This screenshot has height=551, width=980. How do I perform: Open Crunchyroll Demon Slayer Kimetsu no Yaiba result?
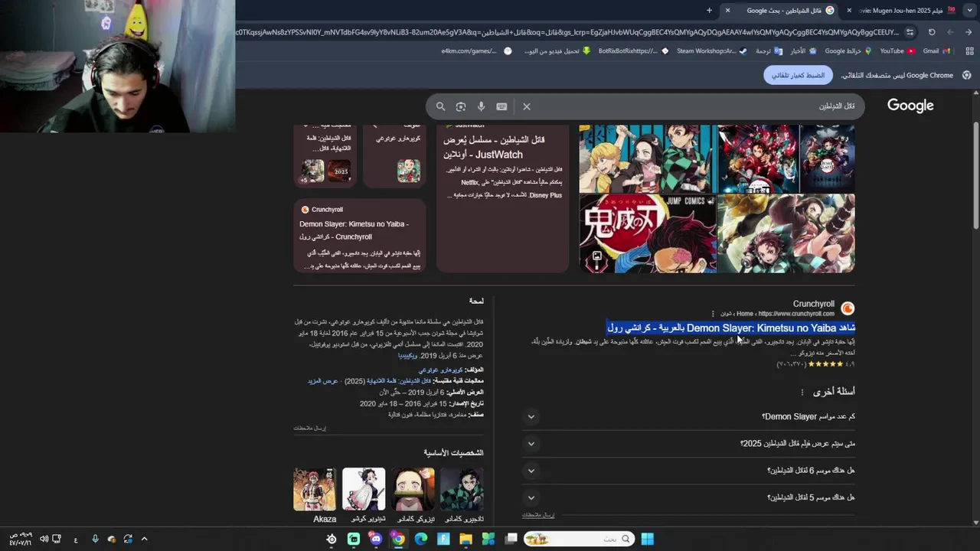(x=730, y=328)
